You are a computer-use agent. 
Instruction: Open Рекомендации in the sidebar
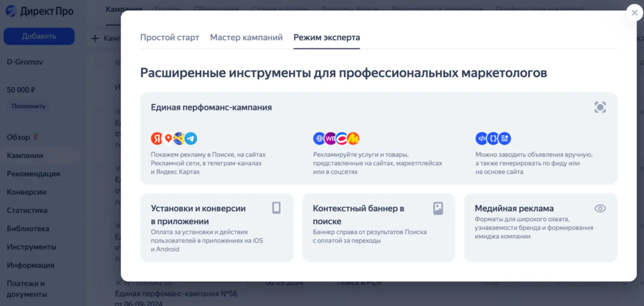click(33, 174)
